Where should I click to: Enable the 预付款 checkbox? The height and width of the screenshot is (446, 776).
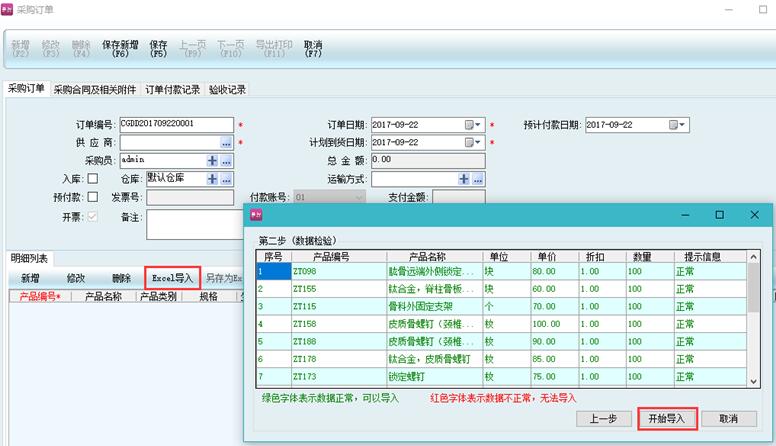click(x=93, y=198)
